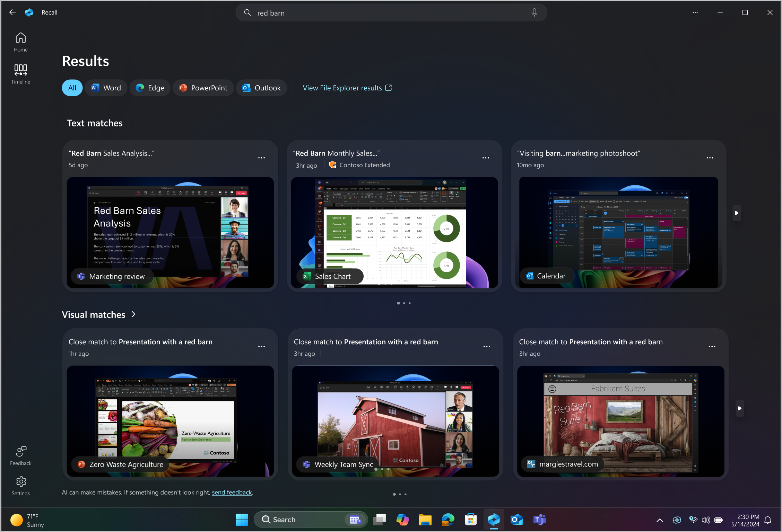The width and height of the screenshot is (782, 532).
Task: Select the All filter chip
Action: click(x=72, y=88)
